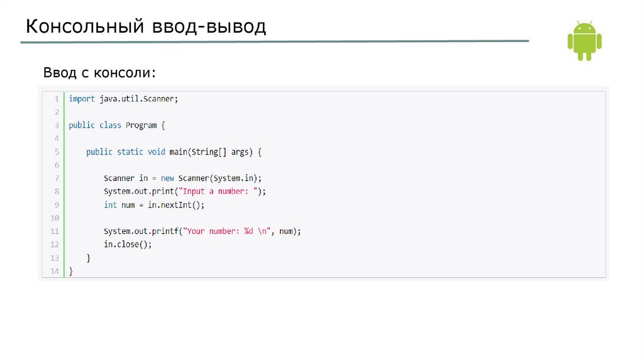The image size is (644, 361).
Task: Click the slide title "Консольный ввод-вывод"
Action: [x=145, y=26]
